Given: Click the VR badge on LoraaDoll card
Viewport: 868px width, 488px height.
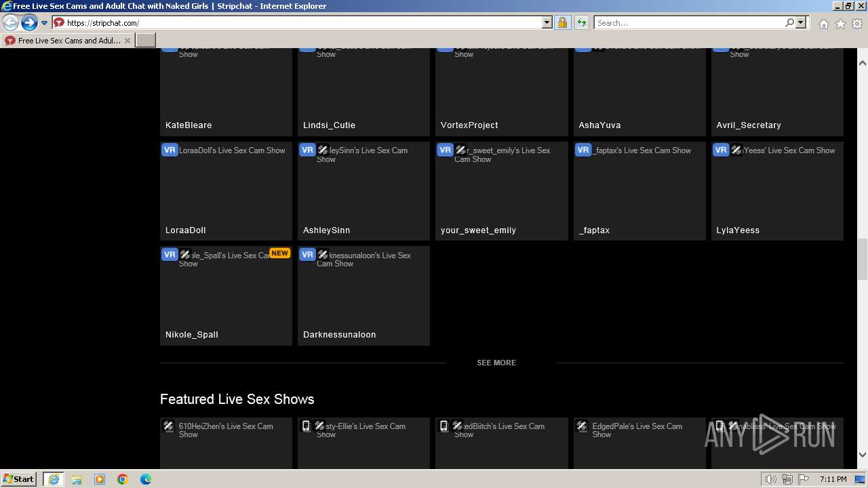Looking at the screenshot, I should click(170, 150).
